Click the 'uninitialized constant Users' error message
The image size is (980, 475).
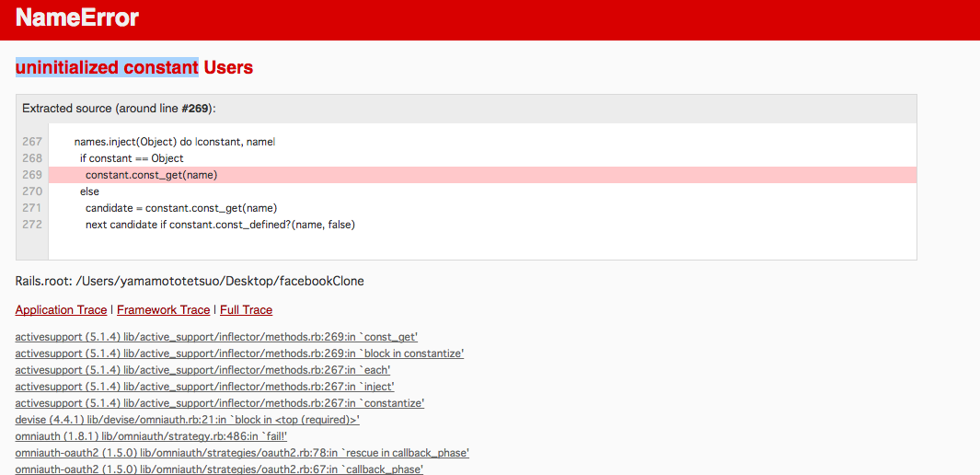(x=134, y=67)
